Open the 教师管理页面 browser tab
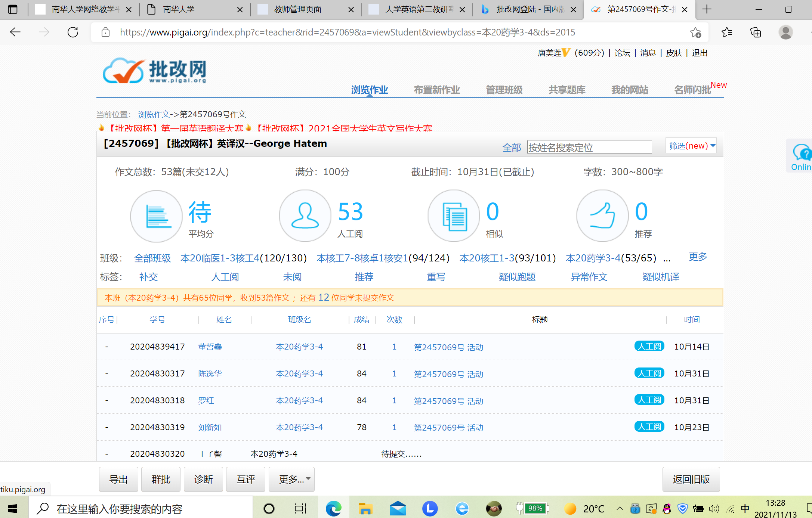The height and width of the screenshot is (518, 812). pyautogui.click(x=297, y=9)
